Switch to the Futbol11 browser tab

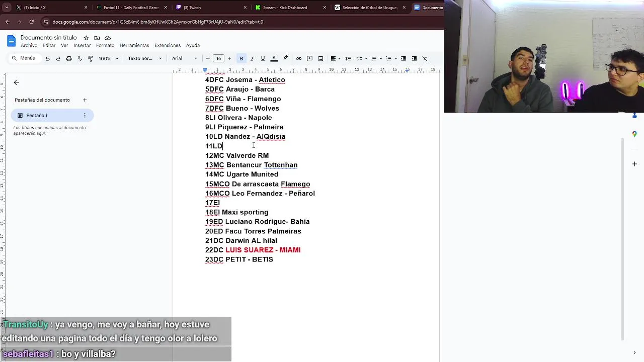pos(131,8)
